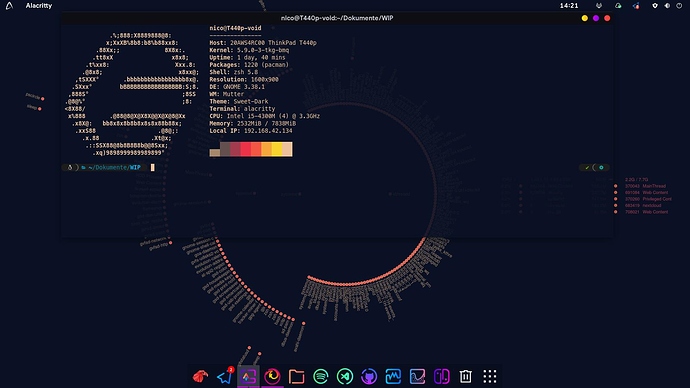Click the red swatch in neofetch palette
The height and width of the screenshot is (388, 690).
click(x=246, y=149)
